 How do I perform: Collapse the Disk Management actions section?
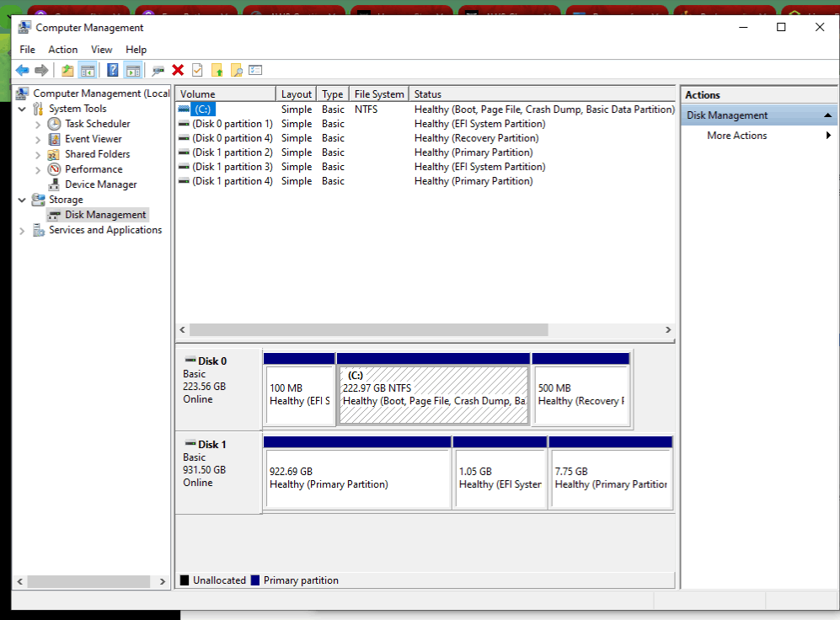click(827, 115)
